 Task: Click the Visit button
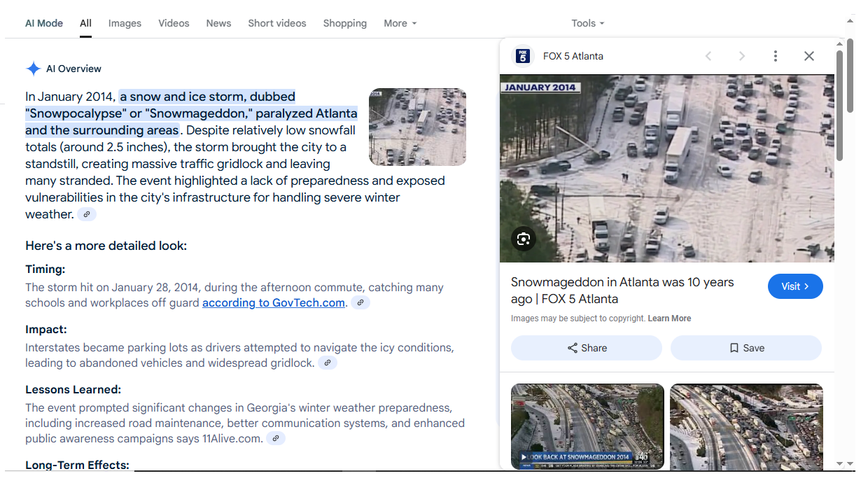(x=795, y=286)
